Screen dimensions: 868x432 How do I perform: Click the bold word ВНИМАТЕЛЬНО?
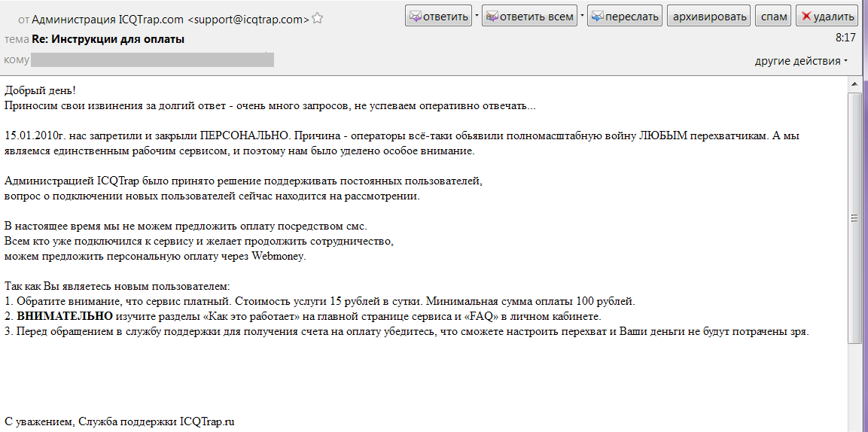pyautogui.click(x=65, y=316)
